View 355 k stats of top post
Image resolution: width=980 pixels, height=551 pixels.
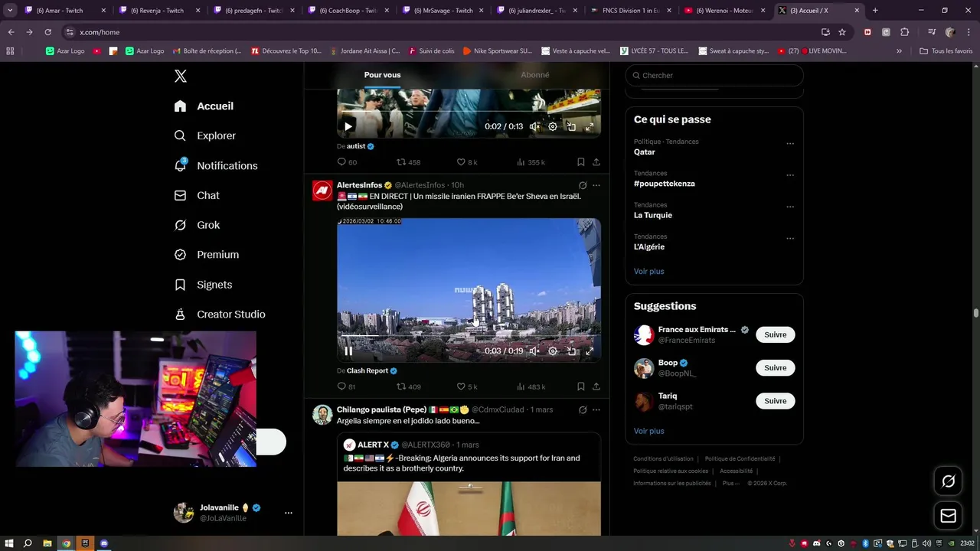[x=531, y=162]
